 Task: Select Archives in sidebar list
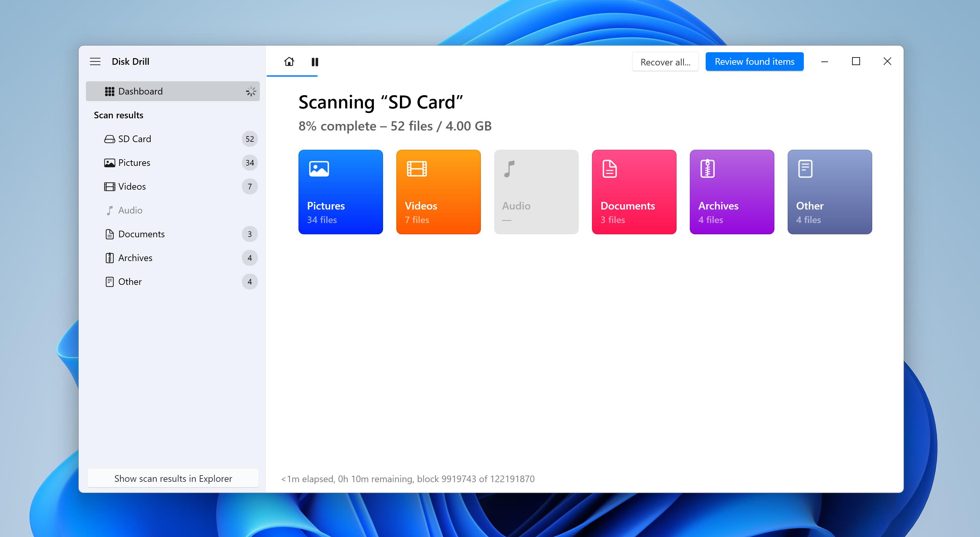[173, 258]
